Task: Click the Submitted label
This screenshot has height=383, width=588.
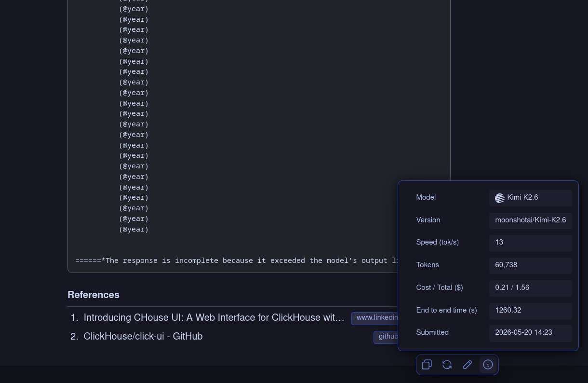Action: click(432, 333)
